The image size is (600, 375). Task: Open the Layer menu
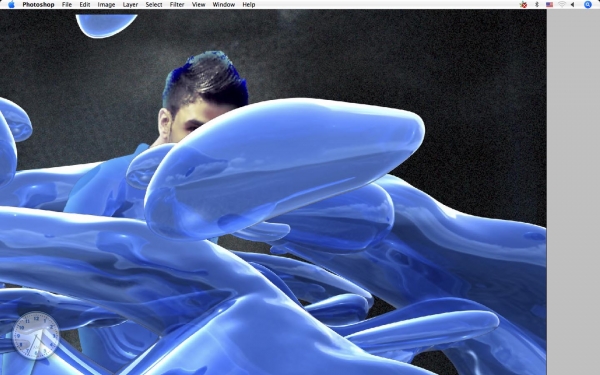coord(130,5)
